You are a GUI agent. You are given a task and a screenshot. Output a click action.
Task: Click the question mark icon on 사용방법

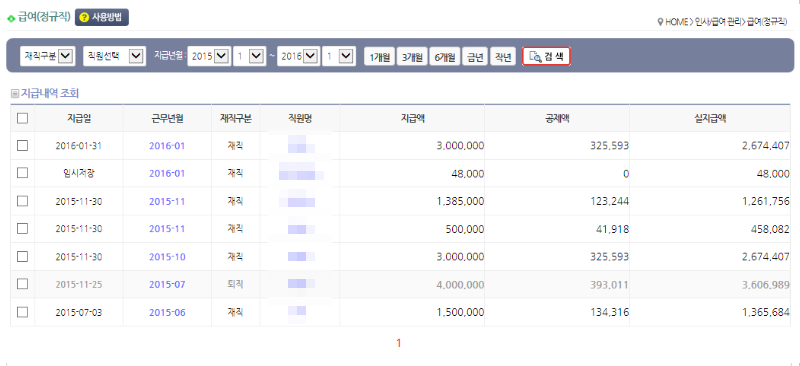pyautogui.click(x=85, y=18)
